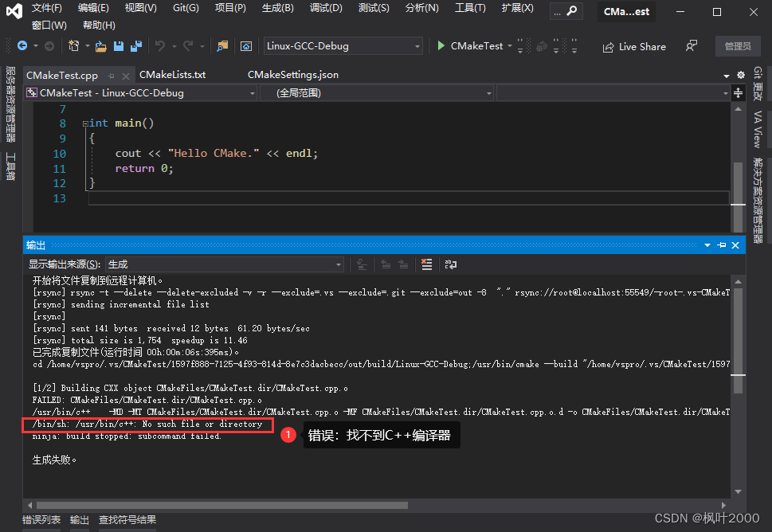Click the Live Share button
Image resolution: width=772 pixels, height=532 pixels.
pos(634,46)
